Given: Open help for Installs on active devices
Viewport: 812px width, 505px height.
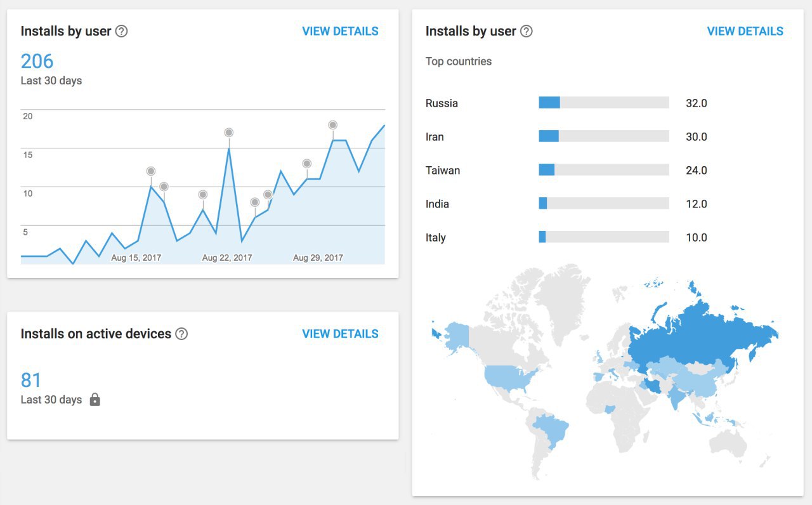Looking at the screenshot, I should pos(181,334).
